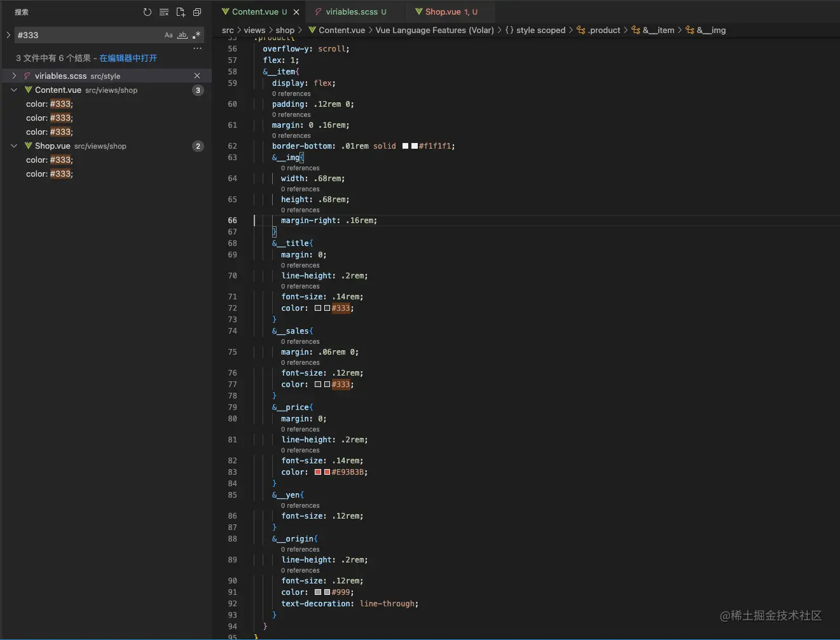Select second 'color: #333;' result under Shop.vue
The height and width of the screenshot is (640, 840).
click(x=50, y=174)
